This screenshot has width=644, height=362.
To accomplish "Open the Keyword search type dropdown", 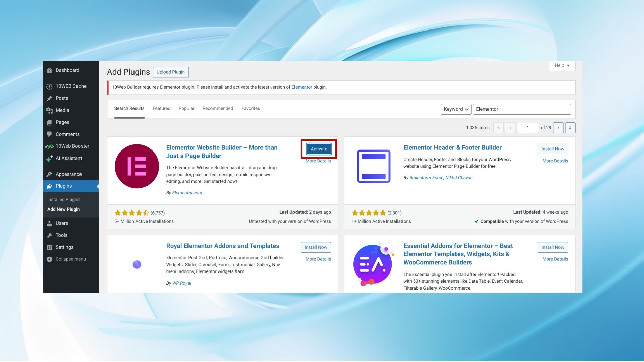I will (x=455, y=109).
